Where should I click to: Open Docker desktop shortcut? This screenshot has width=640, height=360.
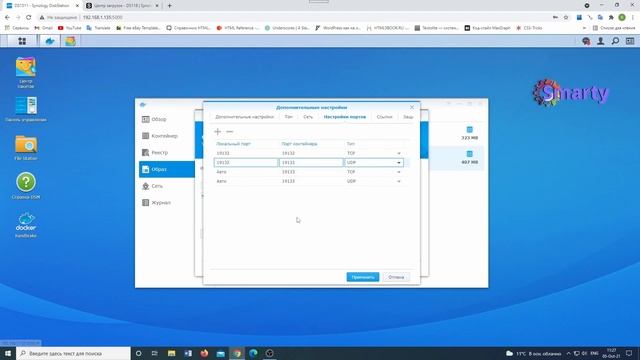pyautogui.click(x=26, y=224)
